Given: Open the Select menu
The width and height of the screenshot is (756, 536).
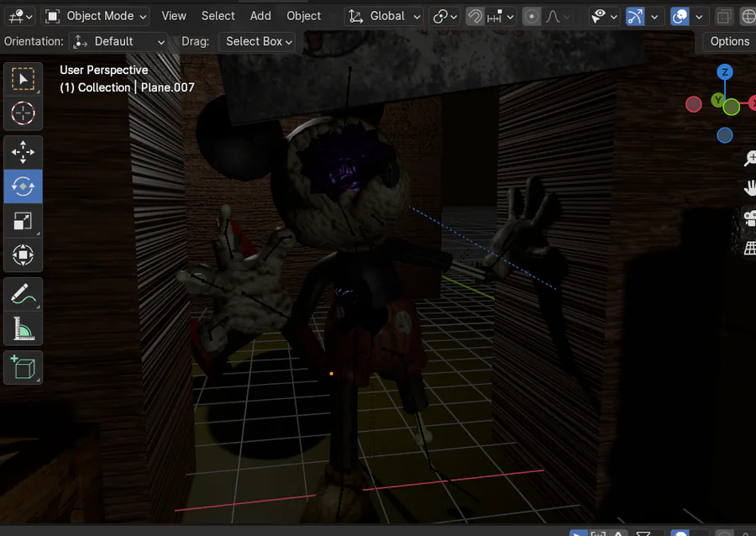Looking at the screenshot, I should [x=218, y=16].
